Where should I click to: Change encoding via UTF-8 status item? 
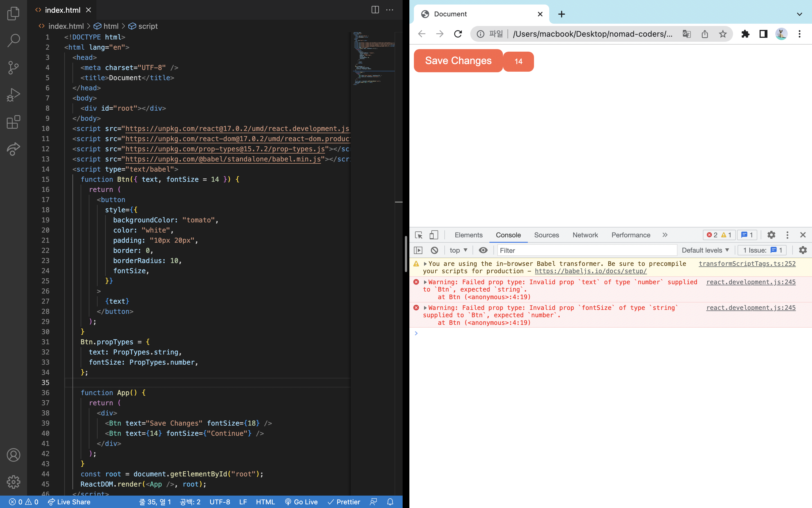click(x=220, y=502)
